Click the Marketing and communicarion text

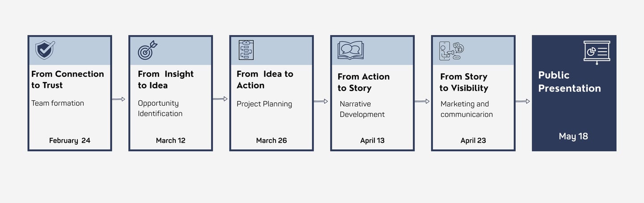pos(466,109)
